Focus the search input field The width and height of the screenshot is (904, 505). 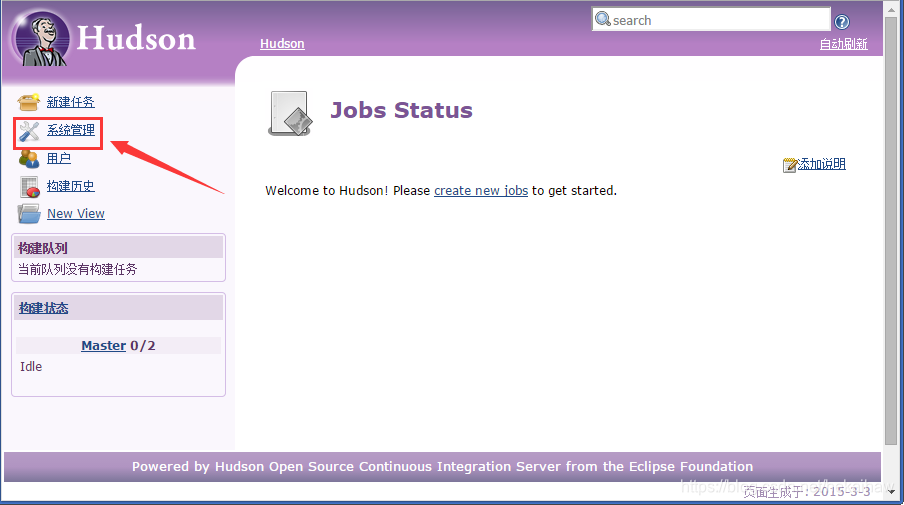(x=711, y=20)
